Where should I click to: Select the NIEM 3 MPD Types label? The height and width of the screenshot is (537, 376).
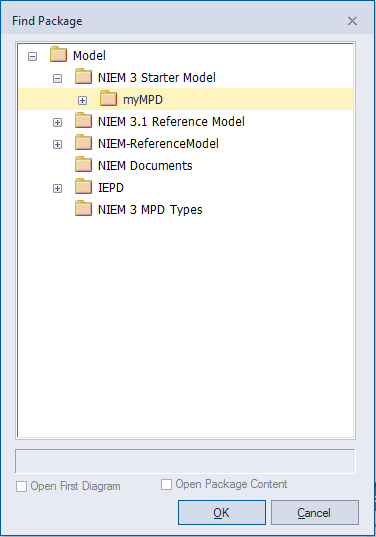[x=150, y=210]
